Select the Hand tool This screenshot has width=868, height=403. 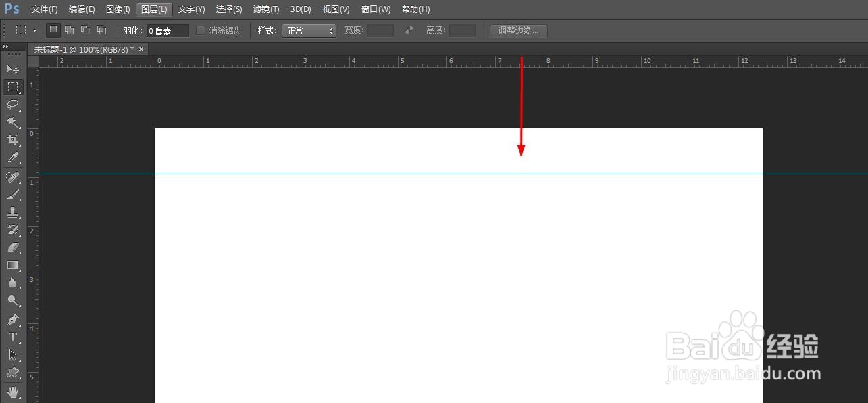point(13,392)
